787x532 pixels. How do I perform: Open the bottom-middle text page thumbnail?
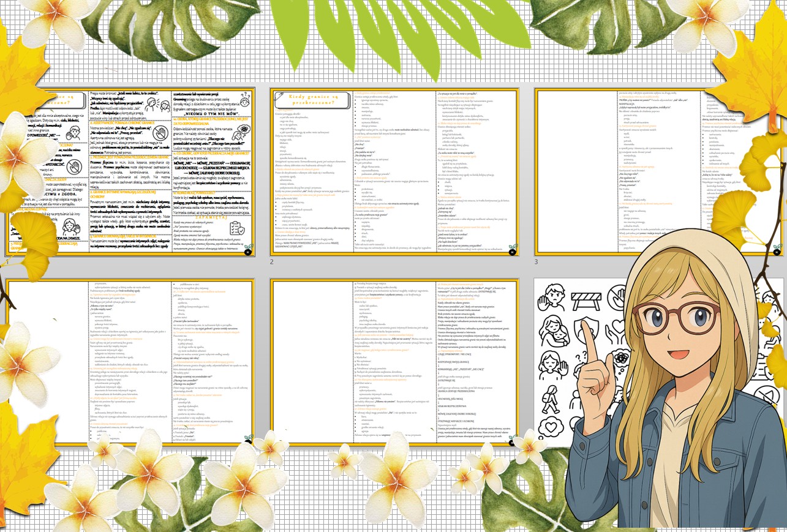394,362
